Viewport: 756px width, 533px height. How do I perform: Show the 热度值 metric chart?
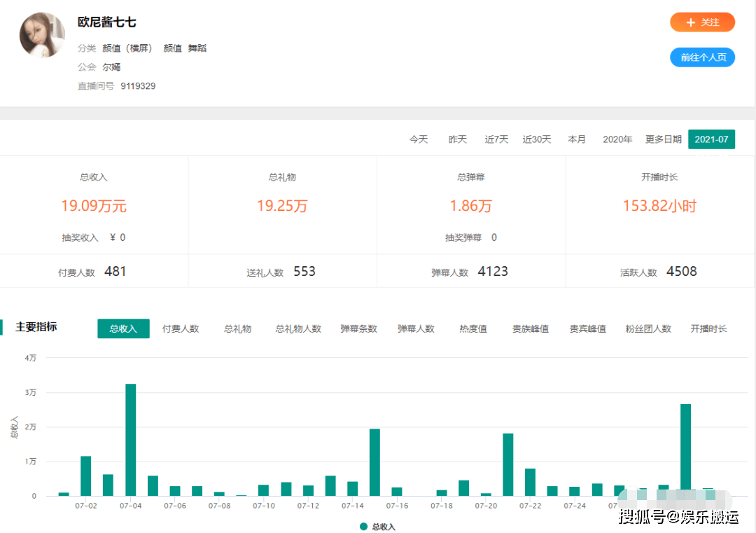coord(473,328)
